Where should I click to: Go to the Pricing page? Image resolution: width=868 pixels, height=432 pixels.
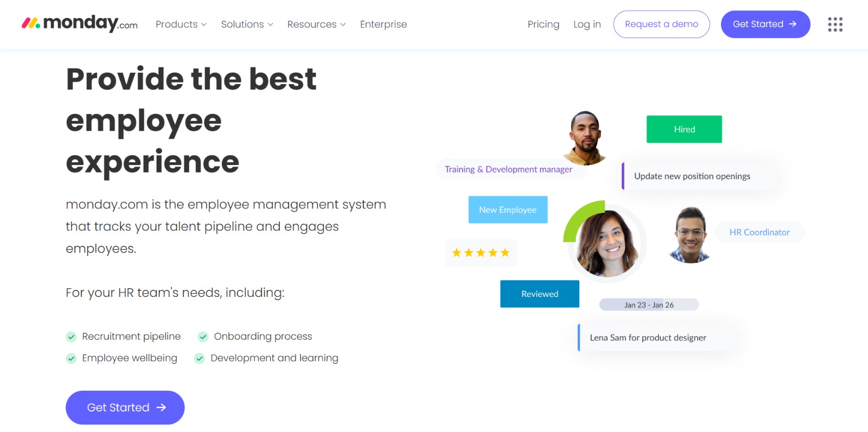click(x=543, y=24)
